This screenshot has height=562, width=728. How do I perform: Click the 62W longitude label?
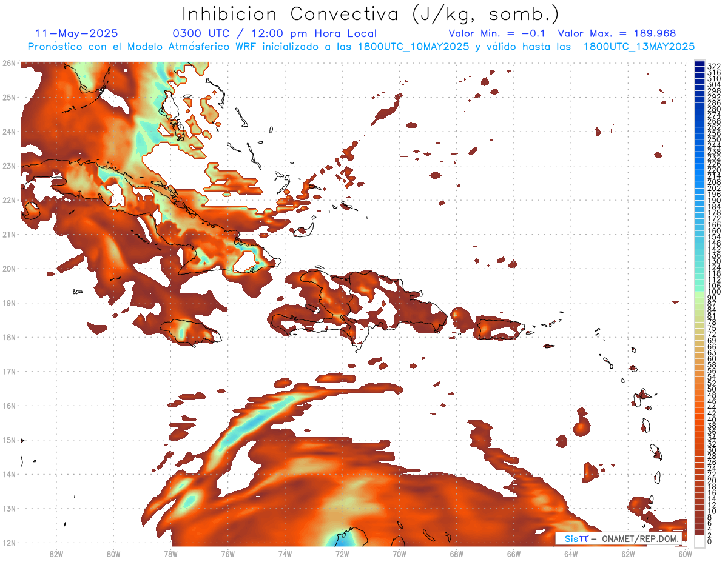coord(628,554)
